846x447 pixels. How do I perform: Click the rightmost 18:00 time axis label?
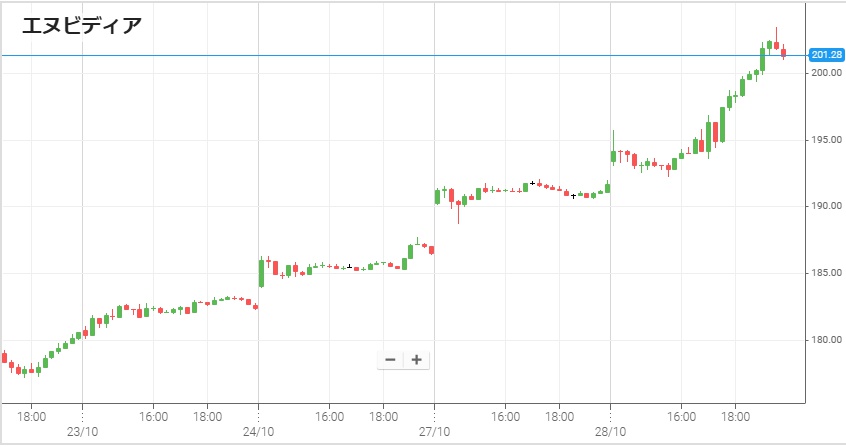[735, 413]
